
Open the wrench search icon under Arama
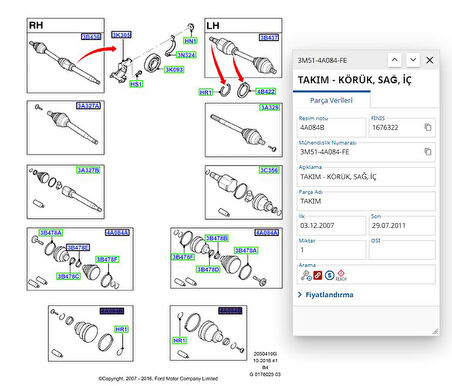click(306, 275)
